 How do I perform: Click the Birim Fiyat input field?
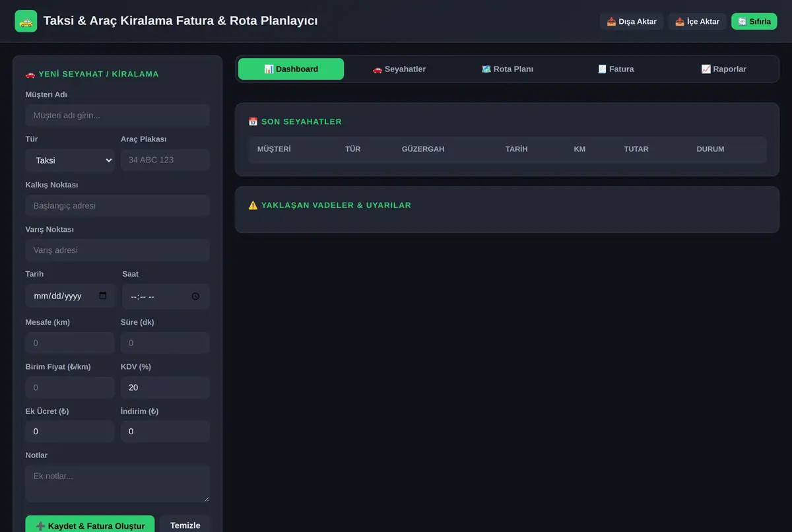pos(70,387)
